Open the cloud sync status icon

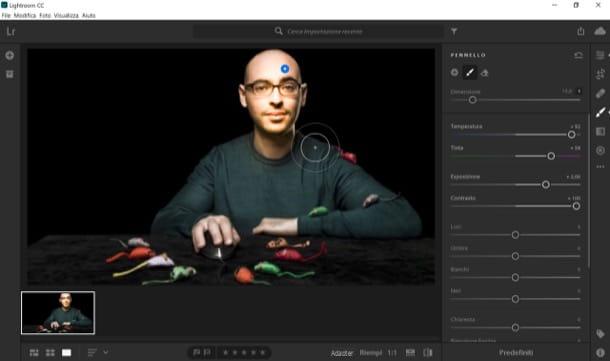coord(600,31)
